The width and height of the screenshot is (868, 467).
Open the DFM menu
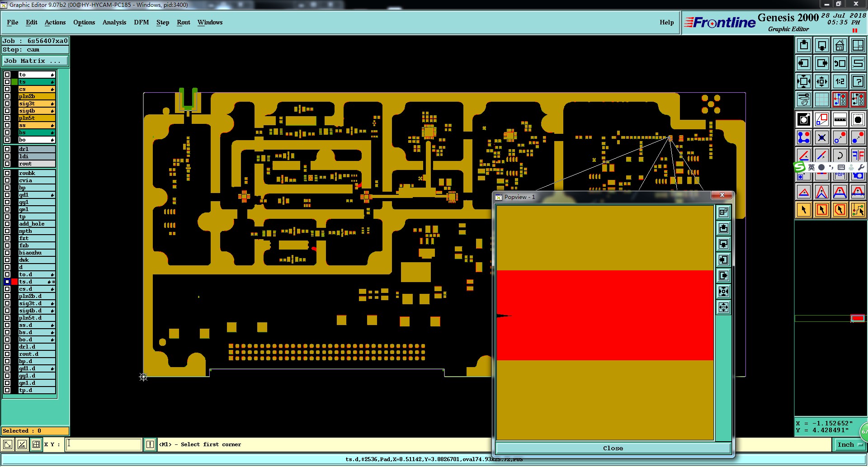(x=142, y=22)
